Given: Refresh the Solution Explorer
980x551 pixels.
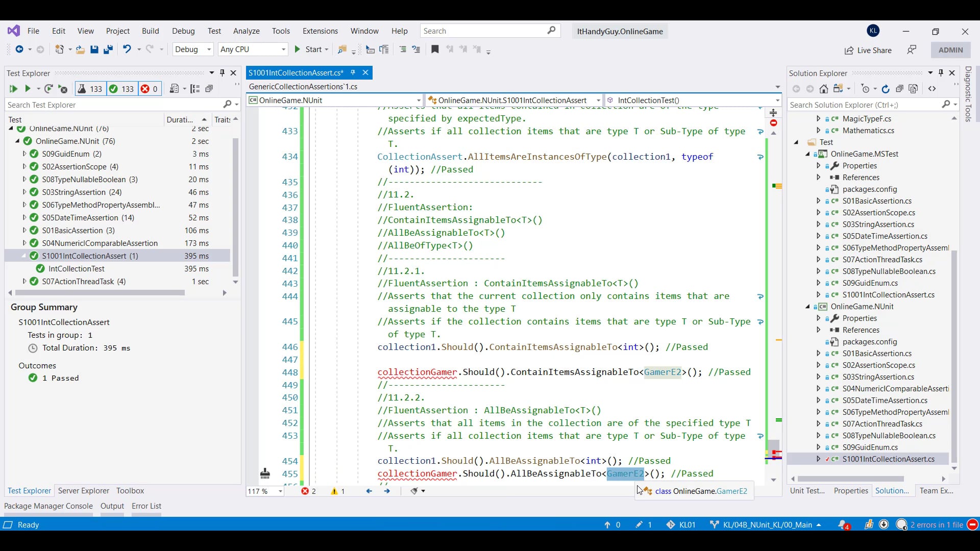Looking at the screenshot, I should click(x=885, y=88).
